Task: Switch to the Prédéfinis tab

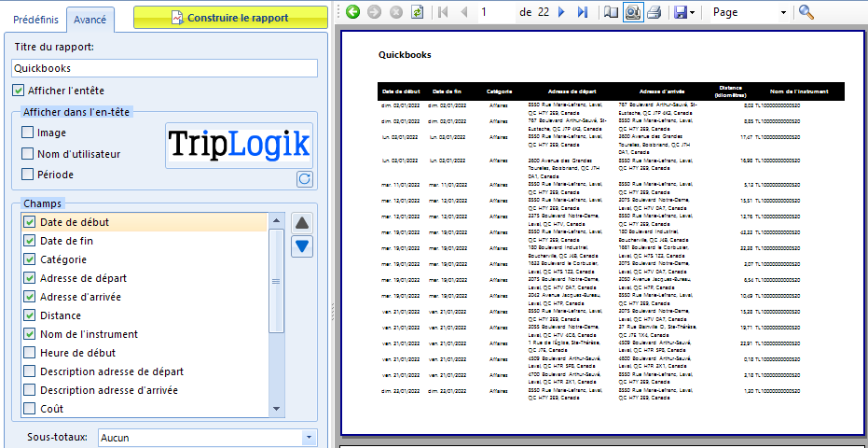Action: pos(35,20)
